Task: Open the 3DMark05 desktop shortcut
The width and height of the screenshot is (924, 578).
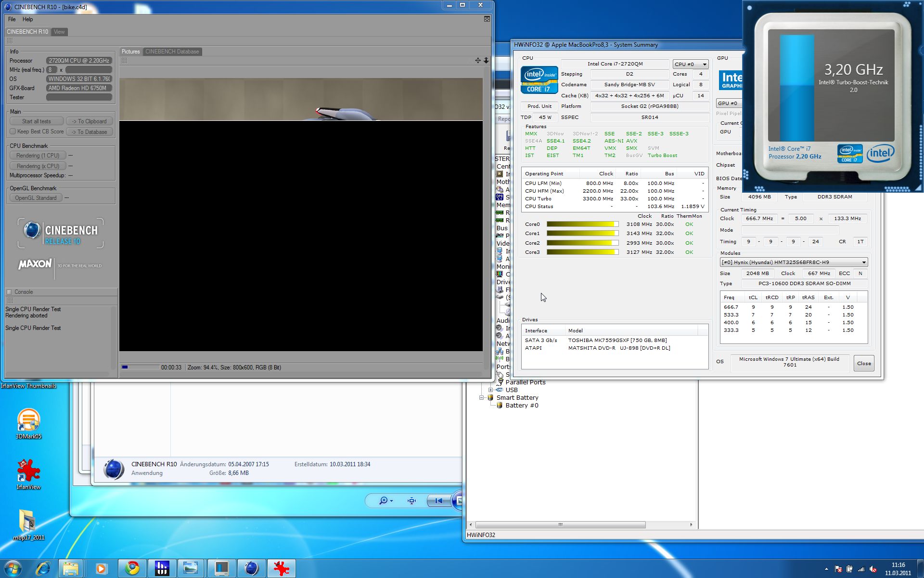Action: pos(28,420)
